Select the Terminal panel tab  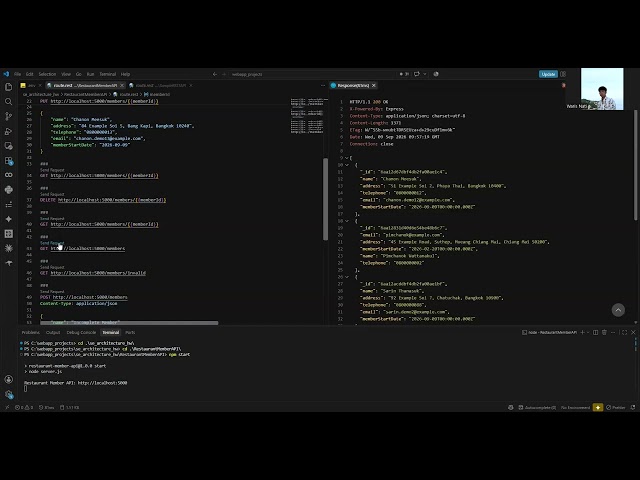(x=111, y=332)
